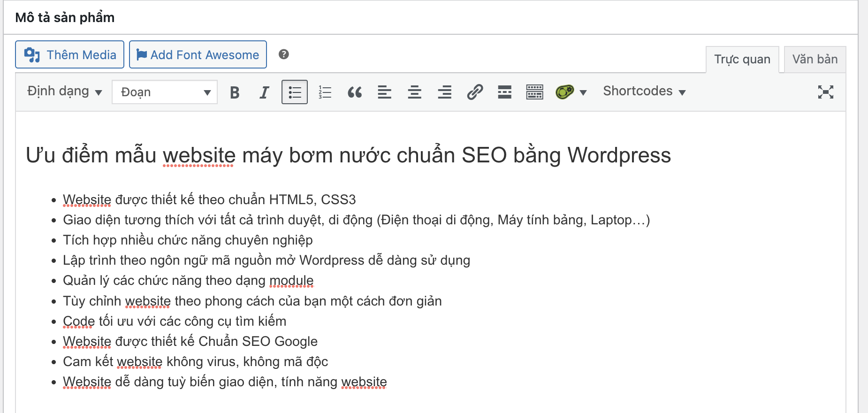Enable distraction-free fullscreen mode
The width and height of the screenshot is (868, 413).
(x=825, y=92)
